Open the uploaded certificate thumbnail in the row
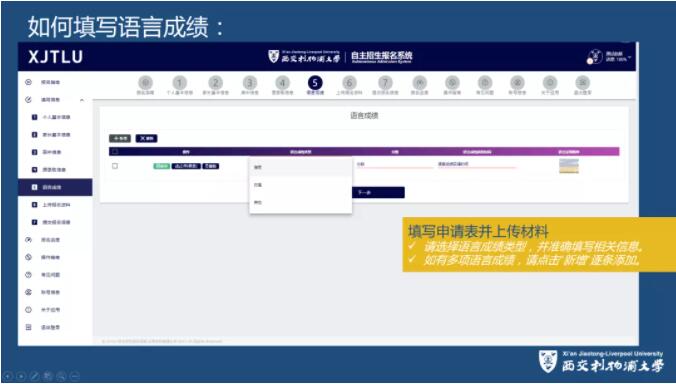676x384 pixels. pyautogui.click(x=569, y=166)
